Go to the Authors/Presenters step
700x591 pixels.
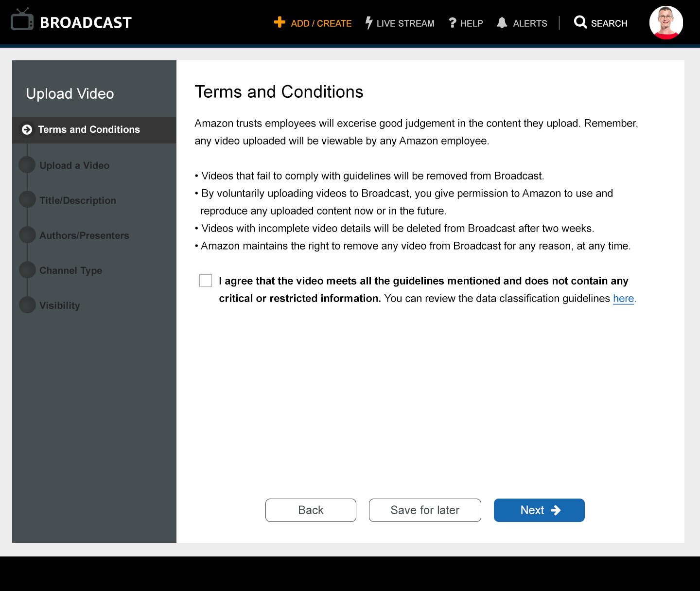click(84, 235)
